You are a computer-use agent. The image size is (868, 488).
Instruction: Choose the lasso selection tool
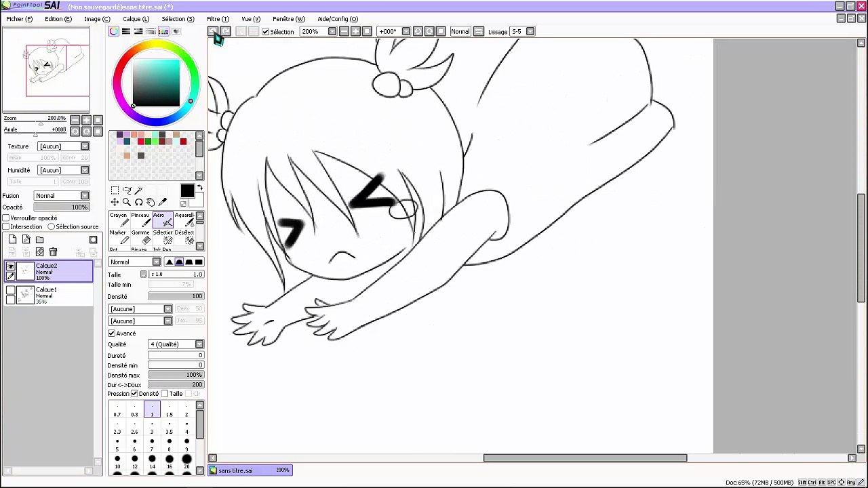coord(127,190)
